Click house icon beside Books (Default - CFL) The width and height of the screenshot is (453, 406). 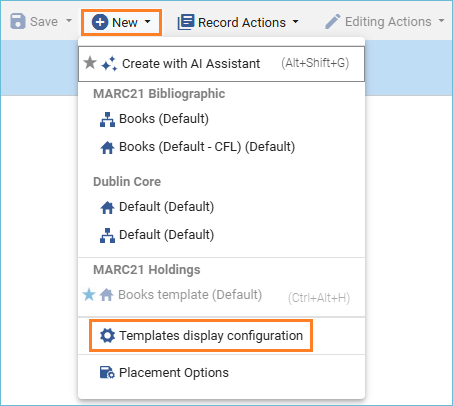pos(107,148)
